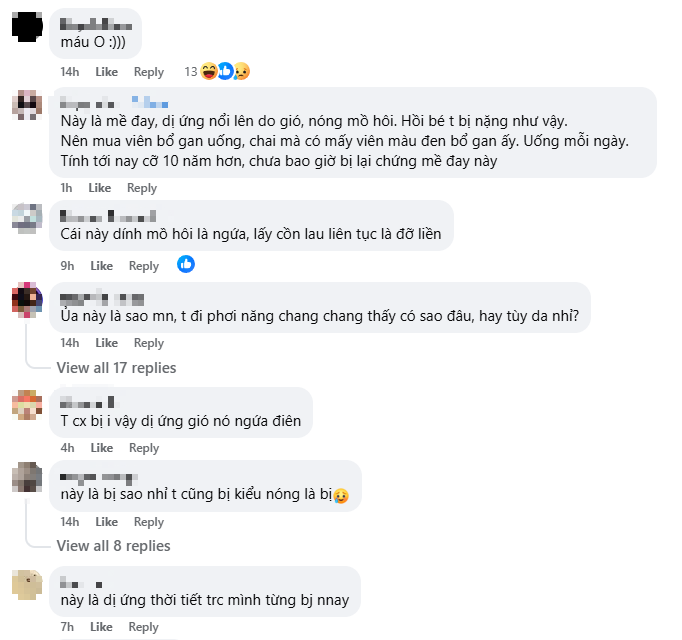Like the 'T cx bị i vậy' comment

point(101,448)
